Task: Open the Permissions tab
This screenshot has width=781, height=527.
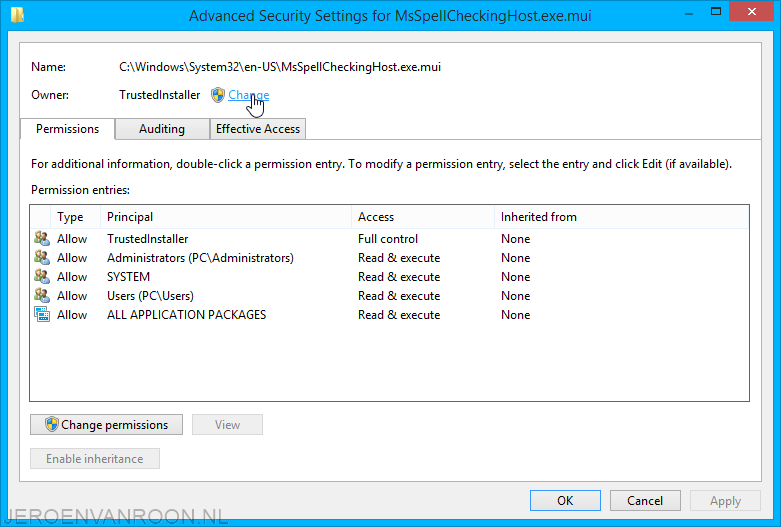Action: pyautogui.click(x=67, y=129)
